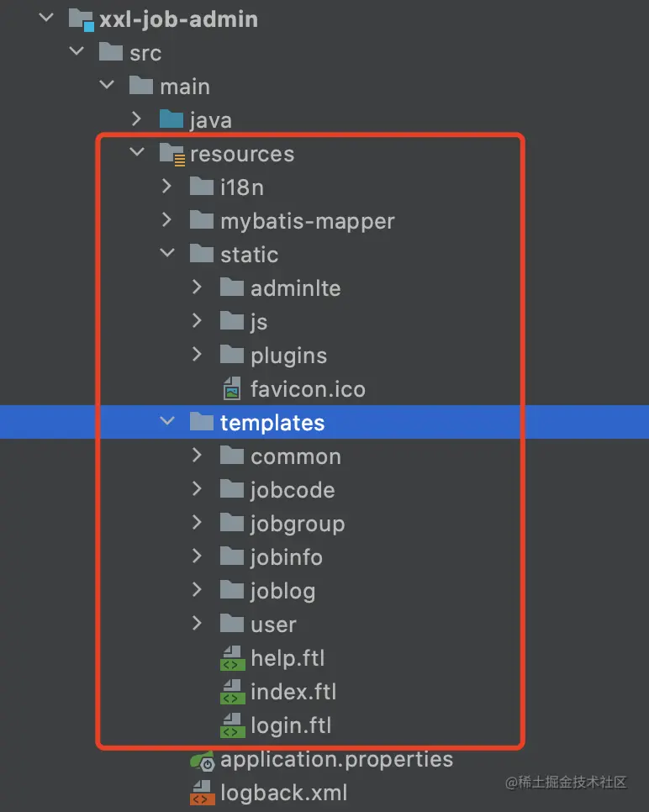Viewport: 649px width, 812px height.
Task: Expand the java folder chevron
Action: click(x=137, y=119)
